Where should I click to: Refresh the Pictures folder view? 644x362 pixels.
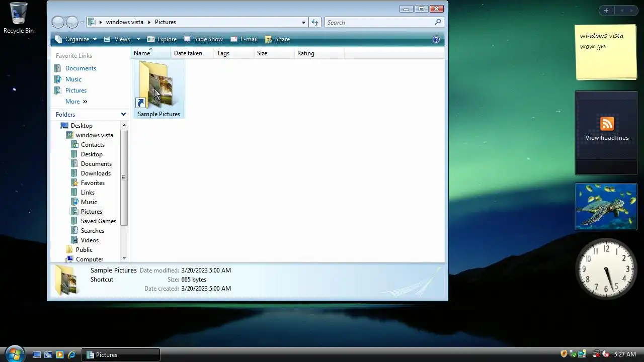click(315, 22)
